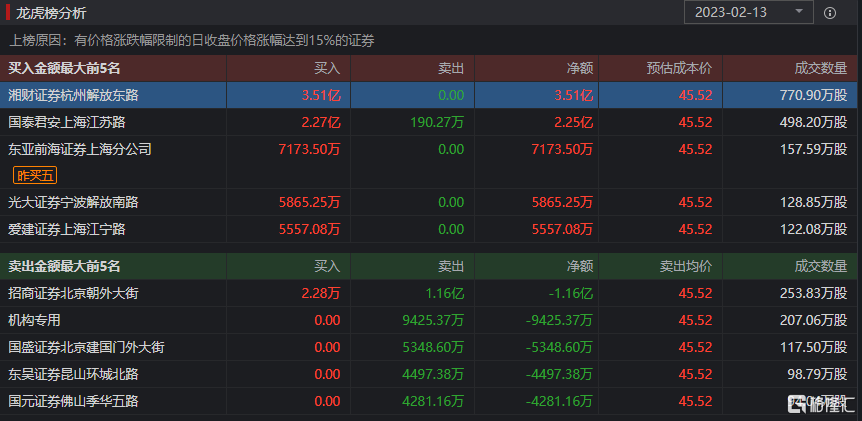Select the 国泰君安上海江苏路 row name

click(67, 122)
